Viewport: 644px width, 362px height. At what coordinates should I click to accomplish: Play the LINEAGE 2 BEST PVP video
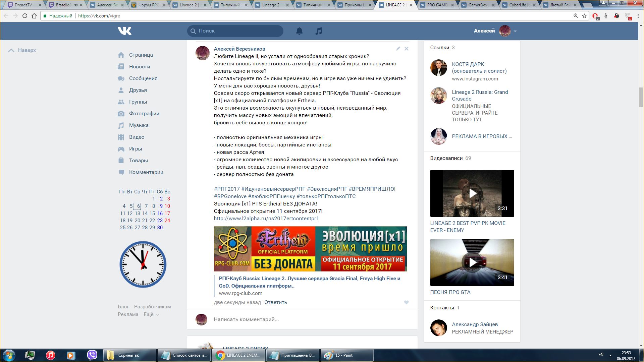click(x=472, y=193)
